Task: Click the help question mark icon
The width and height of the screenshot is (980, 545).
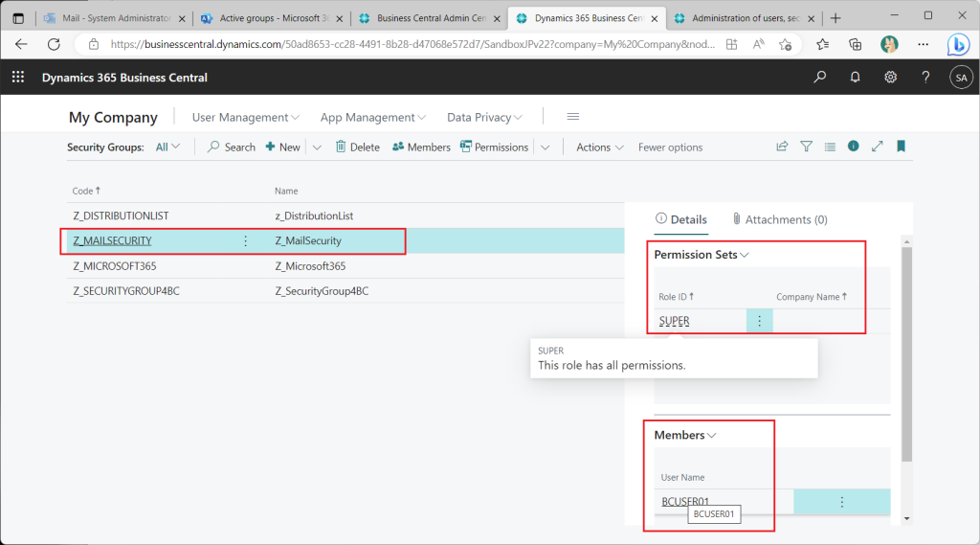Action: click(925, 78)
